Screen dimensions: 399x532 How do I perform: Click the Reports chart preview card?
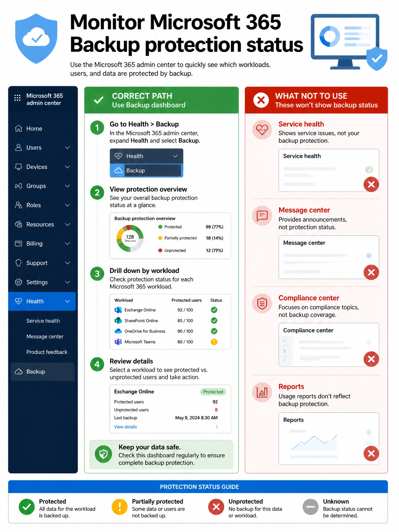coord(329,438)
